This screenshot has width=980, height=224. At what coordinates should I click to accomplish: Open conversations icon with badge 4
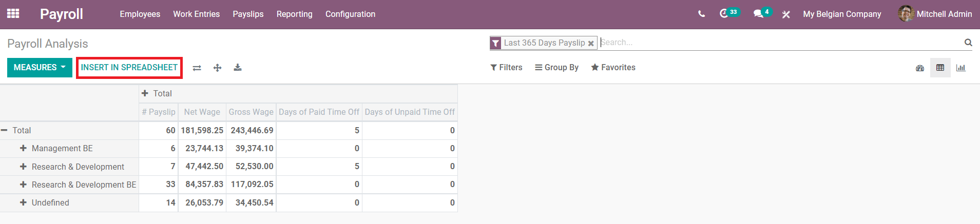click(762, 13)
